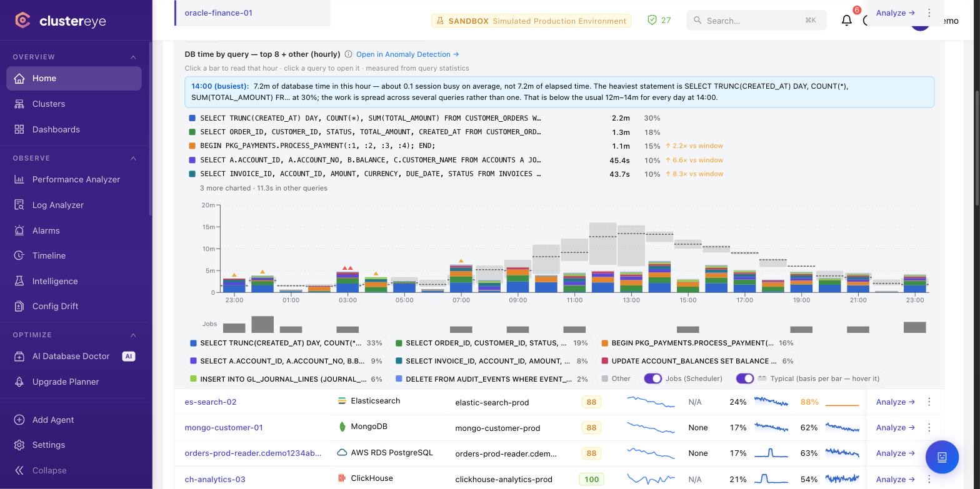Open Performance Analyzer
The image size is (980, 489).
pos(74,180)
